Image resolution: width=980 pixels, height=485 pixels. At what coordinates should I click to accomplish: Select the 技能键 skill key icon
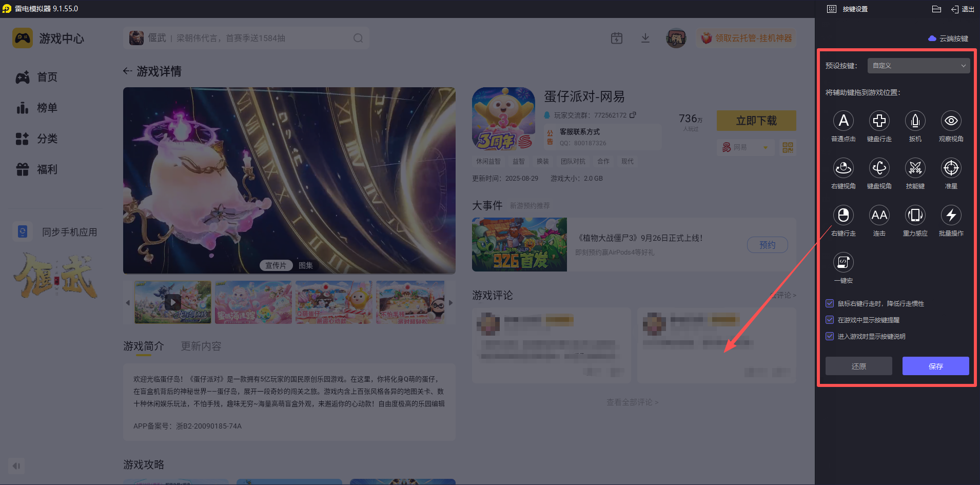[915, 168]
